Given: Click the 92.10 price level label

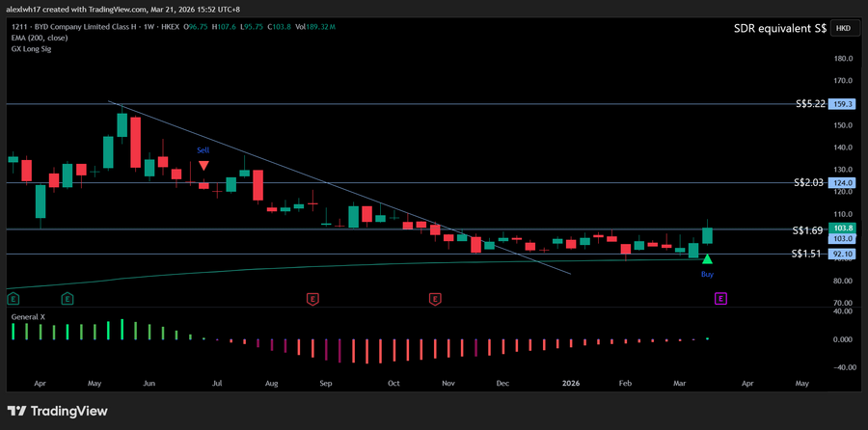Looking at the screenshot, I should pyautogui.click(x=844, y=255).
